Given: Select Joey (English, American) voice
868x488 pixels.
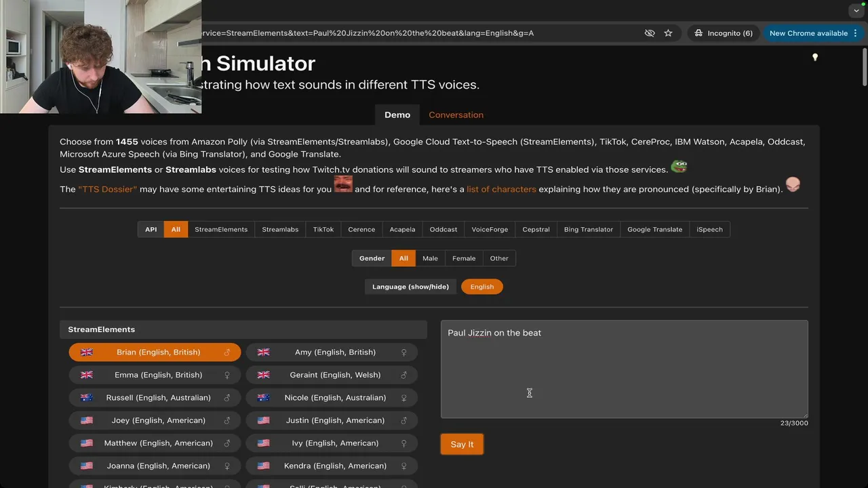Looking at the screenshot, I should point(155,420).
